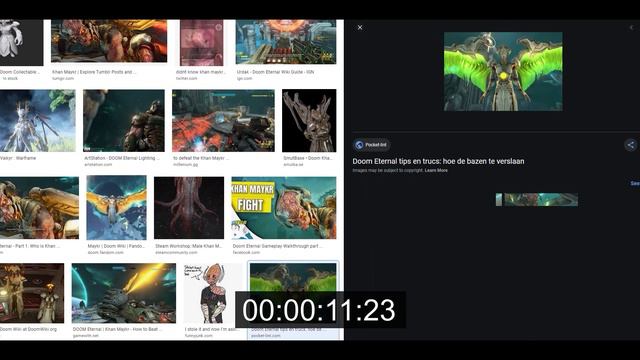This screenshot has height=360, width=640.
Task: Click the large green-winged Khan Maykr preview image
Action: 503,71
